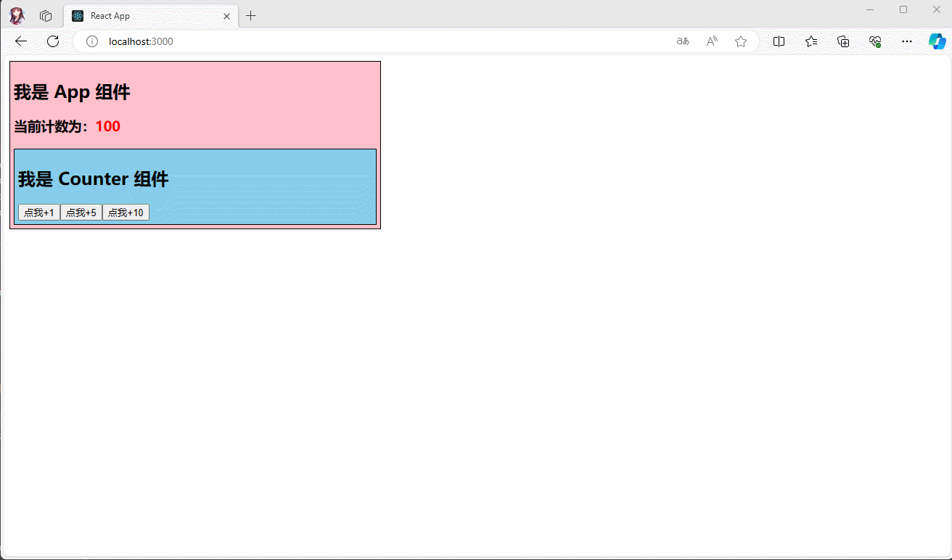Add this page to favorites star
The width and height of the screenshot is (952, 560).
741,41
